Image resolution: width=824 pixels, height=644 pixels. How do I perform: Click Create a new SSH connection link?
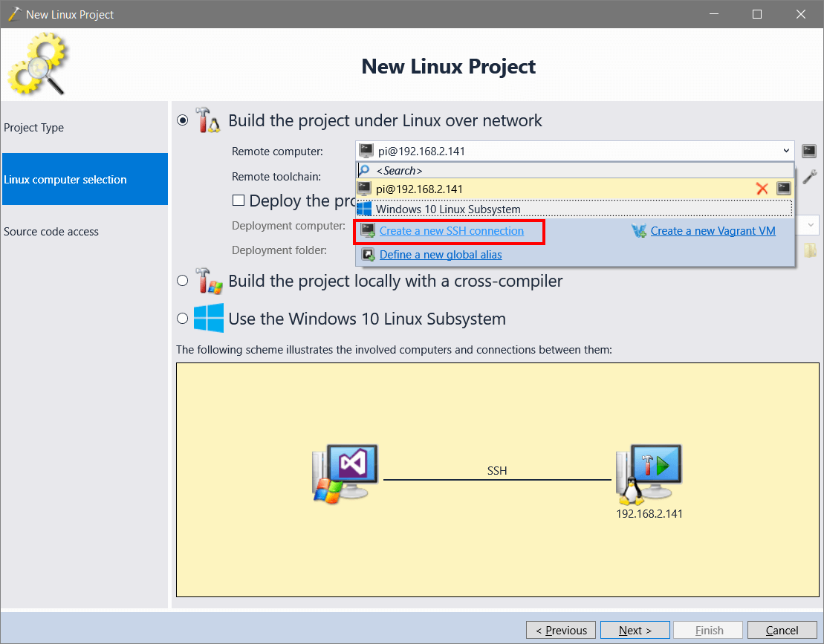coord(452,231)
